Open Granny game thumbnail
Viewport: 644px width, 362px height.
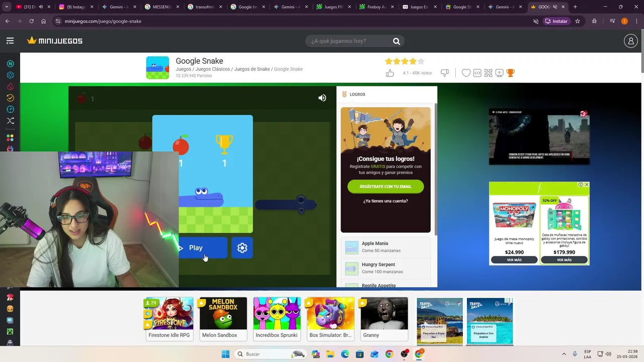(x=384, y=319)
